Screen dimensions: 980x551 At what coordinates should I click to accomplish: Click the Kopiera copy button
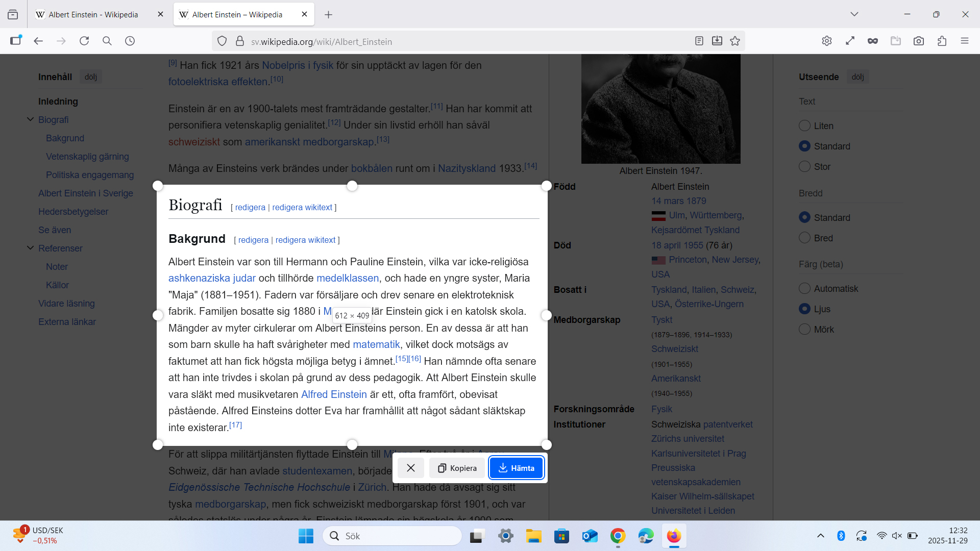point(457,468)
